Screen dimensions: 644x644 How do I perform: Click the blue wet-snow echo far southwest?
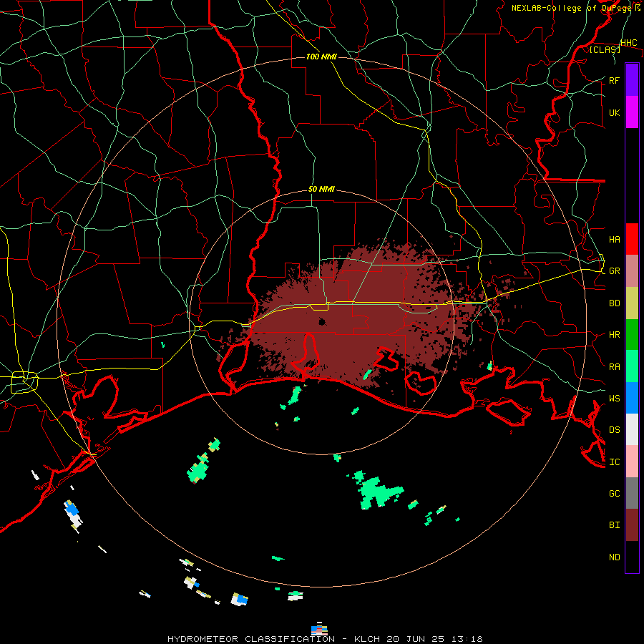72,509
